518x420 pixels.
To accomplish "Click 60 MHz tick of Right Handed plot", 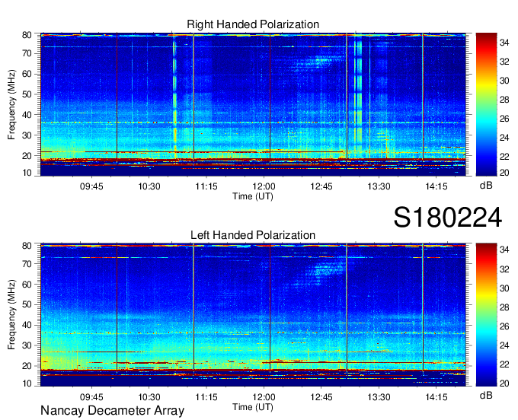I will (x=27, y=74).
